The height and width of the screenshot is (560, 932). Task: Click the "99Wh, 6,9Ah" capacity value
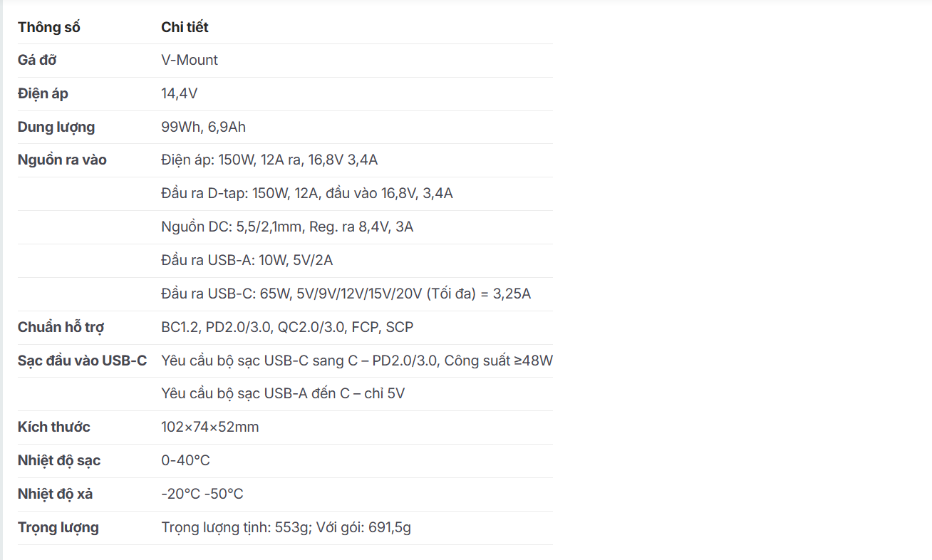point(203,127)
